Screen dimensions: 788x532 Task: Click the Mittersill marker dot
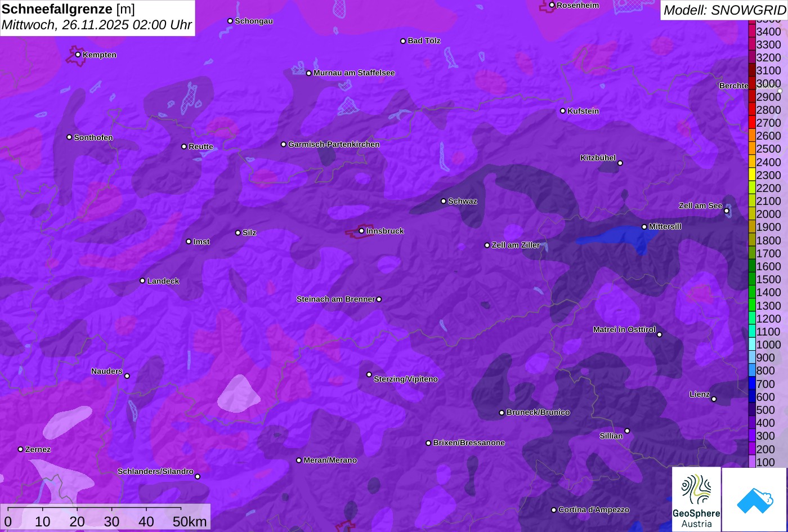click(644, 227)
